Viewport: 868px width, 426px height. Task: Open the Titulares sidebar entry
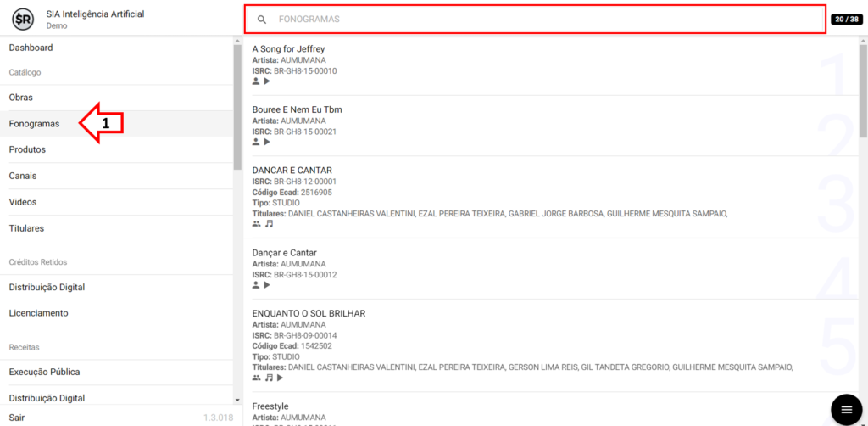pos(26,228)
